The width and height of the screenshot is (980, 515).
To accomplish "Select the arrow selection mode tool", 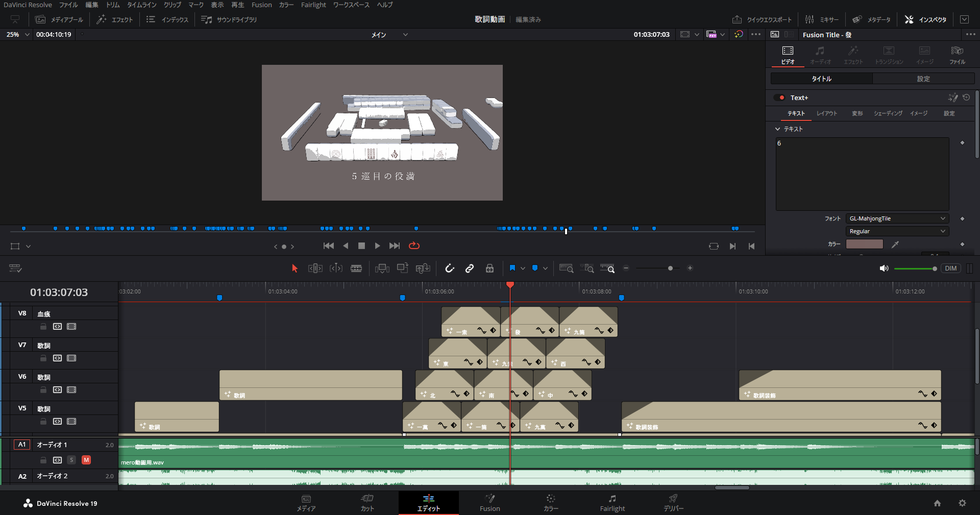I will coord(295,268).
